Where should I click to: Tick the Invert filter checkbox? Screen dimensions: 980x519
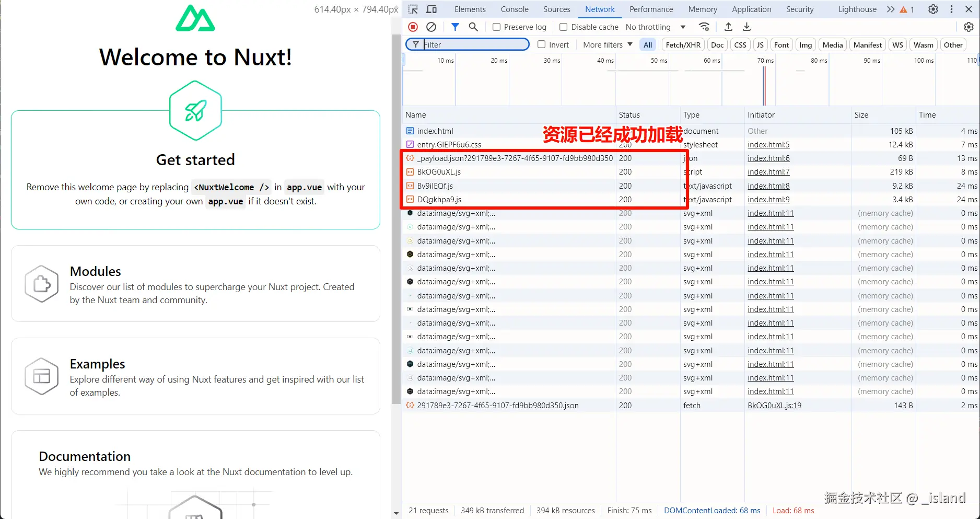coord(541,45)
